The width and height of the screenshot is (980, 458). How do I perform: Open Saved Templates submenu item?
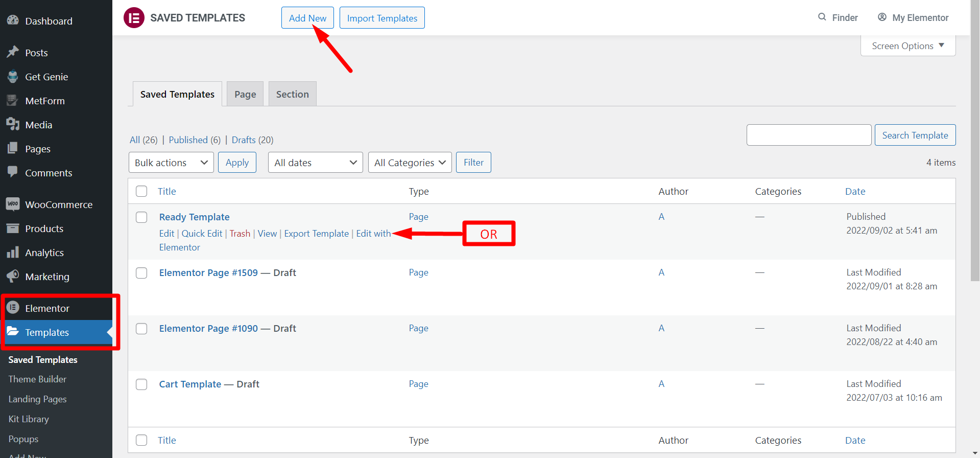pos(43,360)
